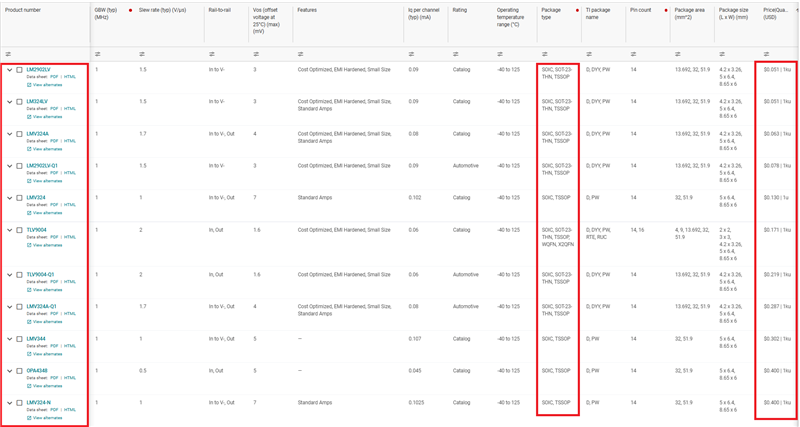
Task: Open the LM2902LV product page link
Action: pos(38,69)
